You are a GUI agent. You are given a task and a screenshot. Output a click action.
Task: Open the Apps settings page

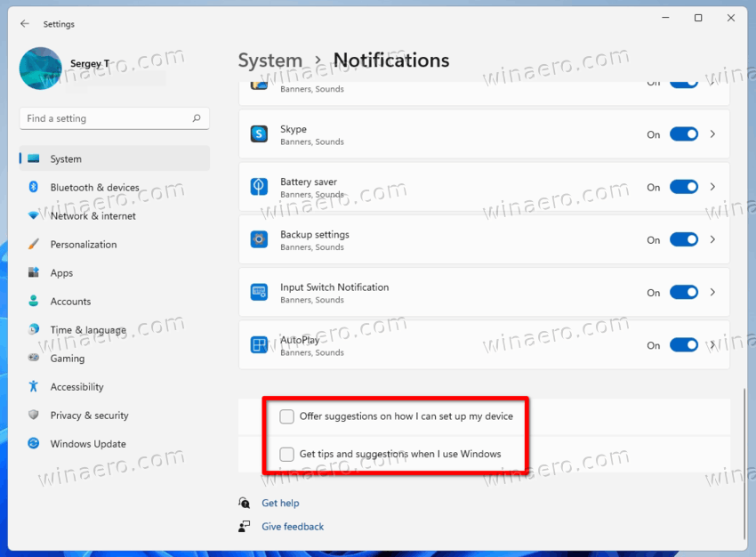pos(114,272)
